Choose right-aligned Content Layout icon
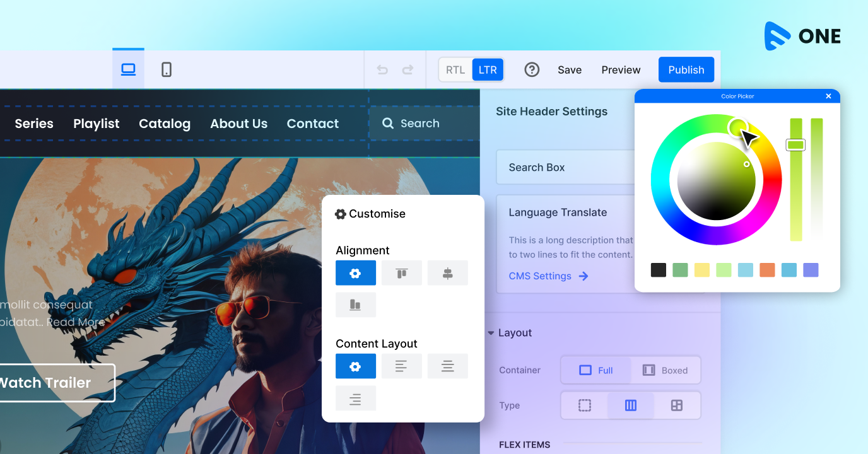The image size is (868, 454). pos(356,399)
